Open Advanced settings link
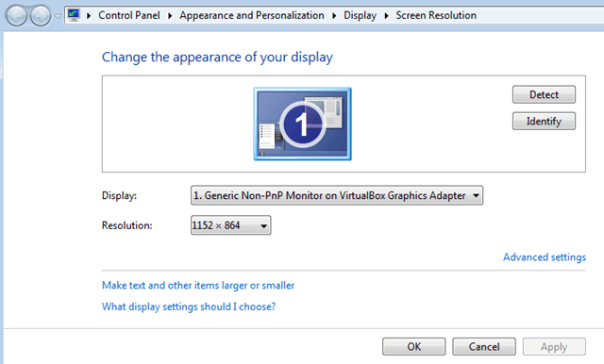This screenshot has height=364, width=604. tap(545, 257)
